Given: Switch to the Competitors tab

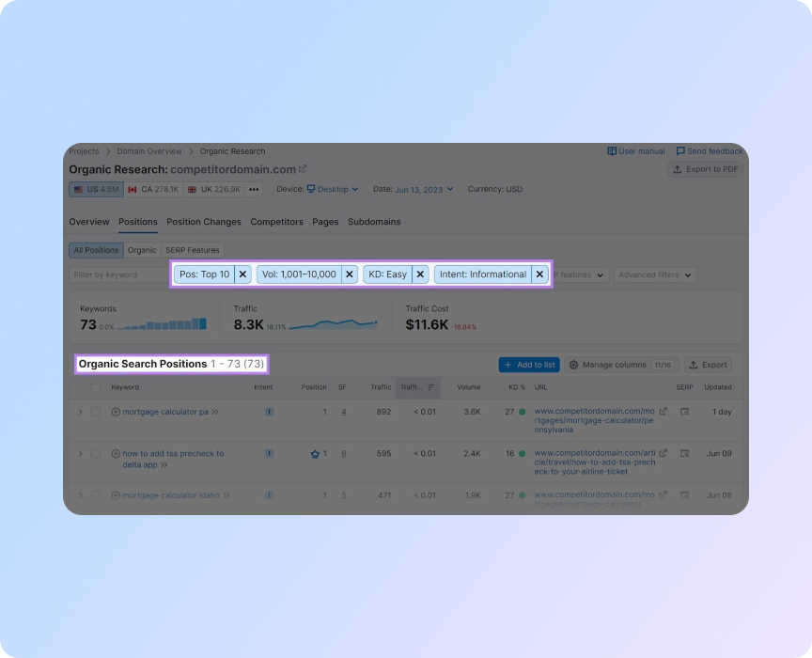Looking at the screenshot, I should point(276,222).
